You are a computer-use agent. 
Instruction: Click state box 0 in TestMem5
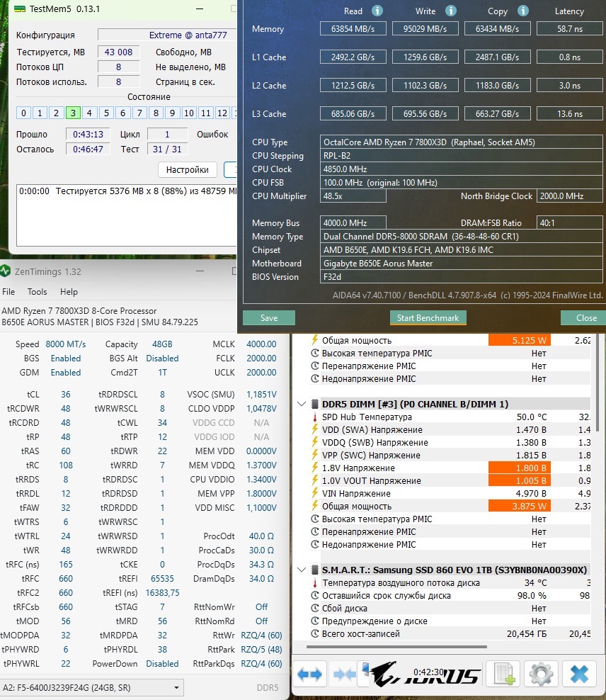[x=23, y=113]
